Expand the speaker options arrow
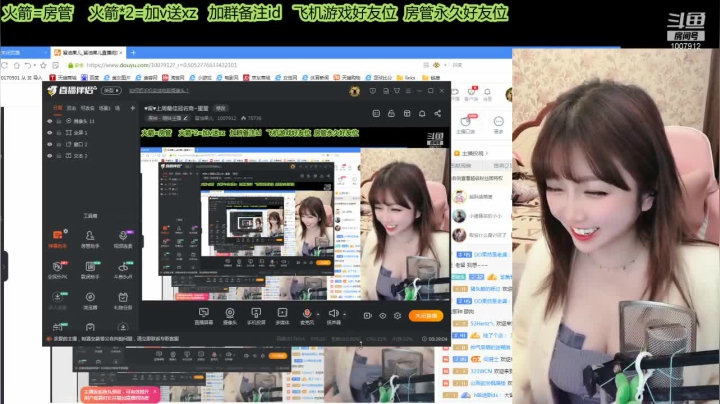The image size is (720, 404). pyautogui.click(x=344, y=314)
